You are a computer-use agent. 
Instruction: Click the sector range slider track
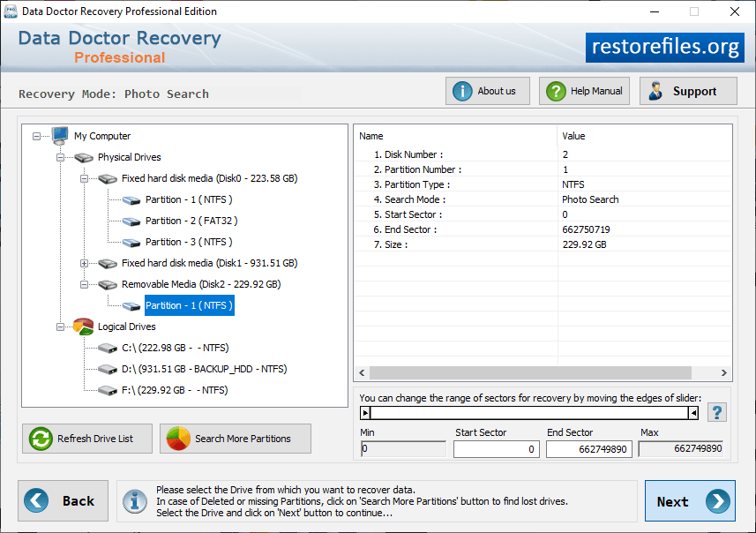click(x=529, y=413)
